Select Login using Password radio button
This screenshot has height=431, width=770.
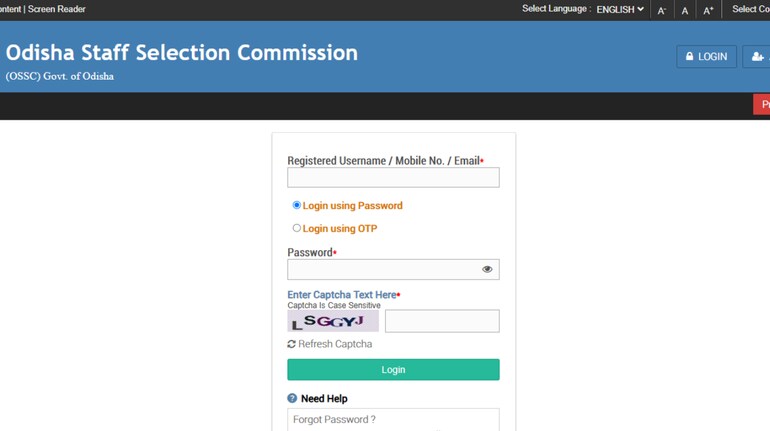pyautogui.click(x=296, y=205)
